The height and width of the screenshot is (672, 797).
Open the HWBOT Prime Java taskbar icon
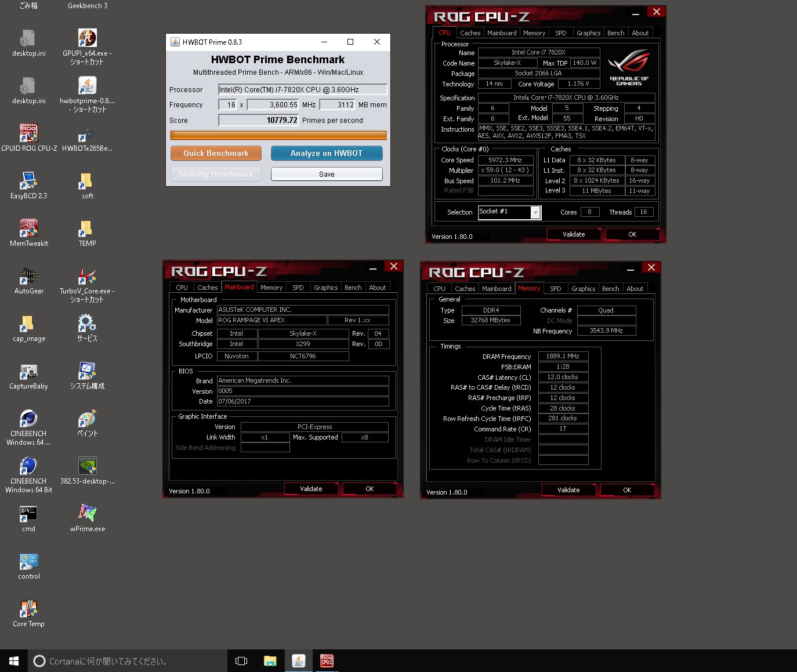coord(299,661)
